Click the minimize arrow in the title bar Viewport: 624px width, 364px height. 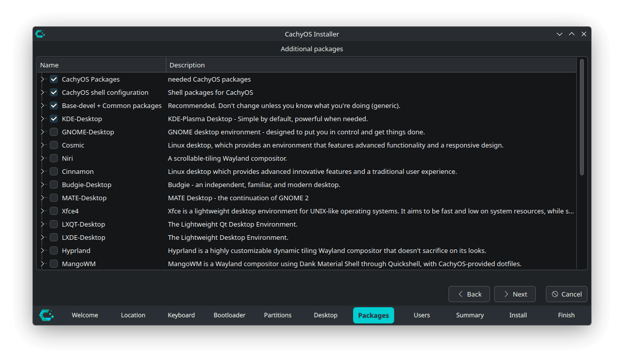pos(560,34)
